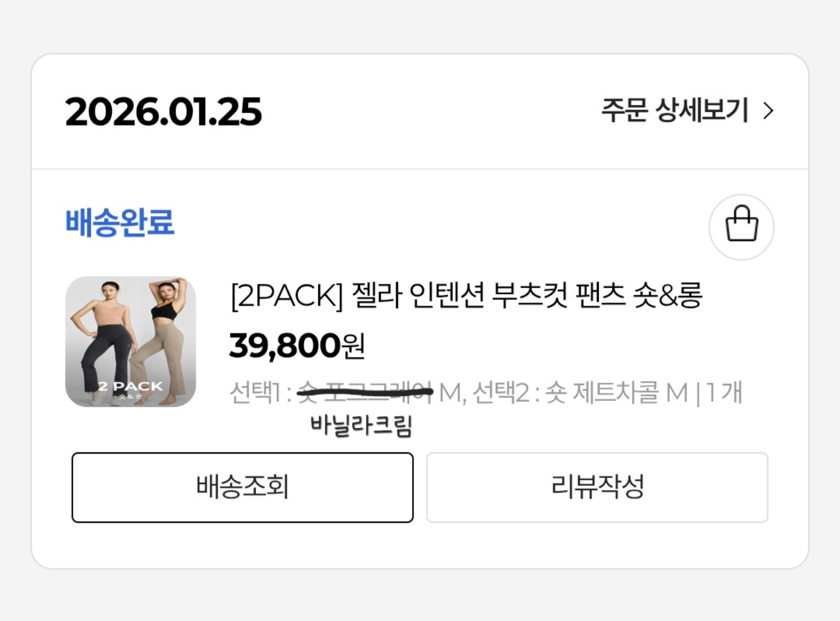Image resolution: width=840 pixels, height=621 pixels.
Task: Click the 선택1 option label
Action: (255, 393)
